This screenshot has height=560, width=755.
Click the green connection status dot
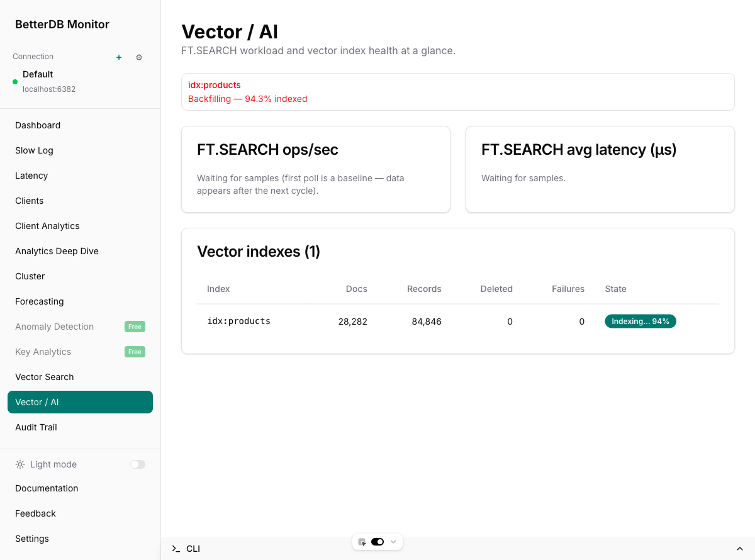point(15,82)
